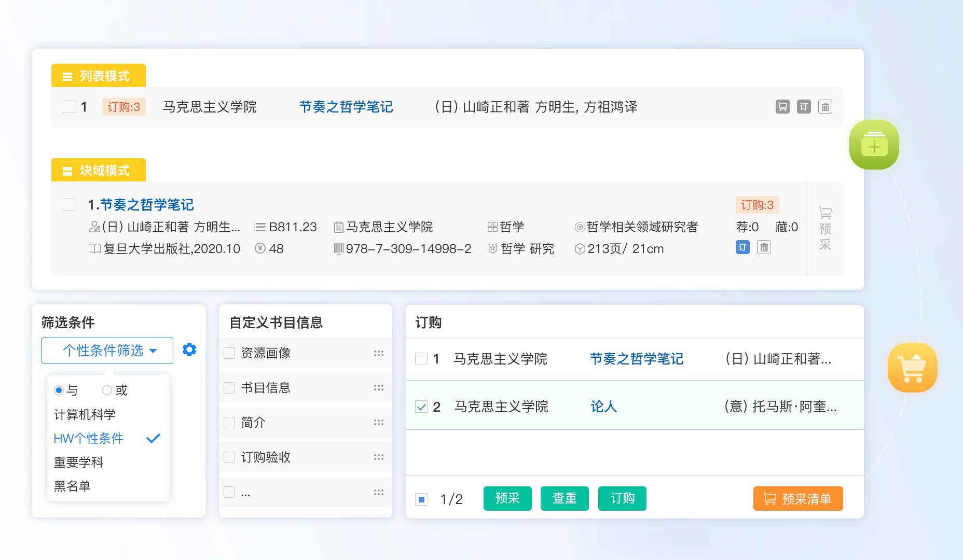
Task: Choose 黑名单 from filter list
Action: point(72,486)
